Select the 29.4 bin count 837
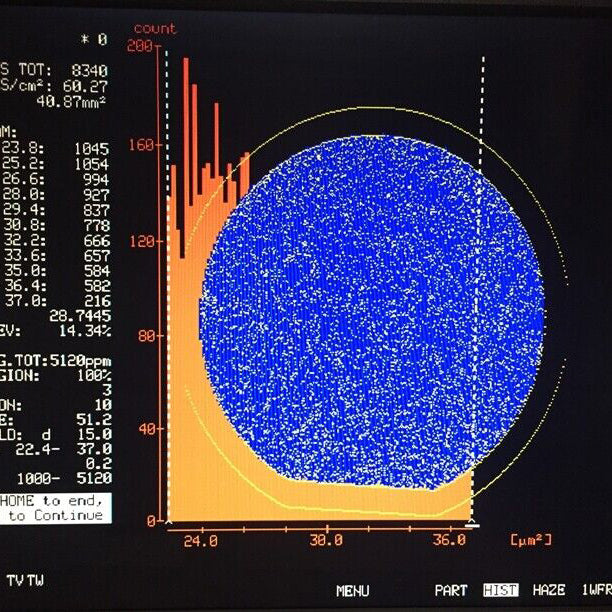 pos(96,210)
